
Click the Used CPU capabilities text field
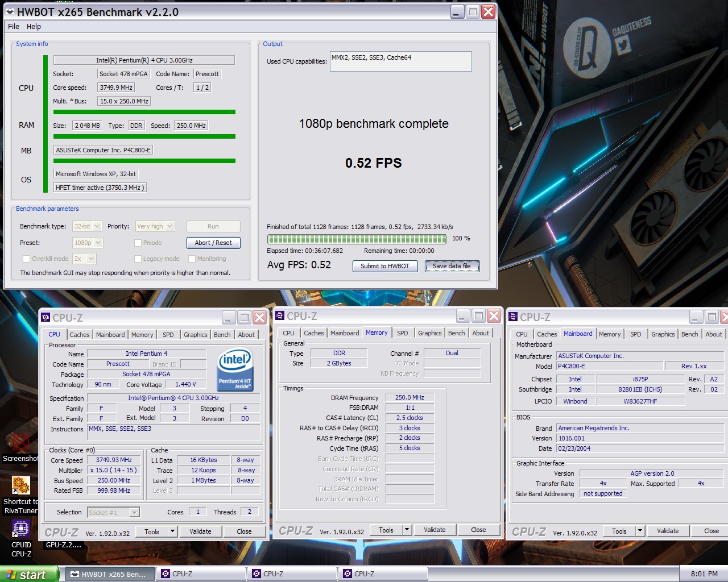[x=401, y=61]
